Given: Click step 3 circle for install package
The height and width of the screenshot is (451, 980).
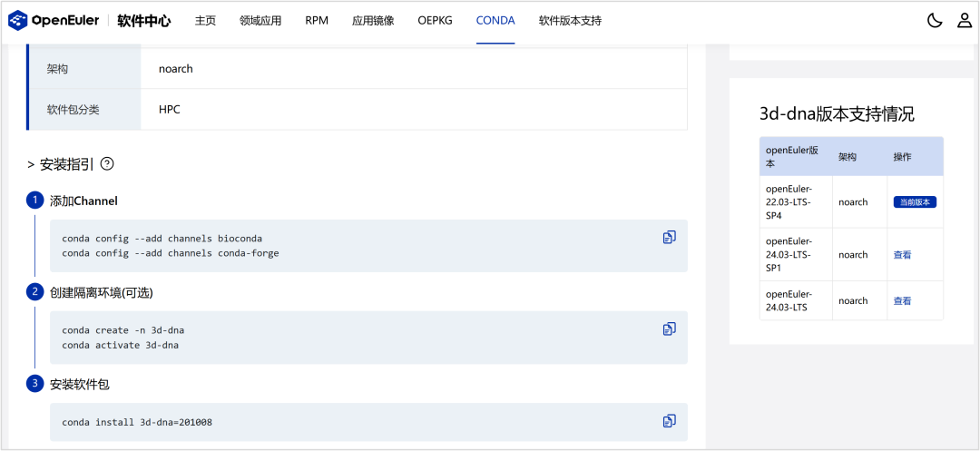Looking at the screenshot, I should [34, 384].
